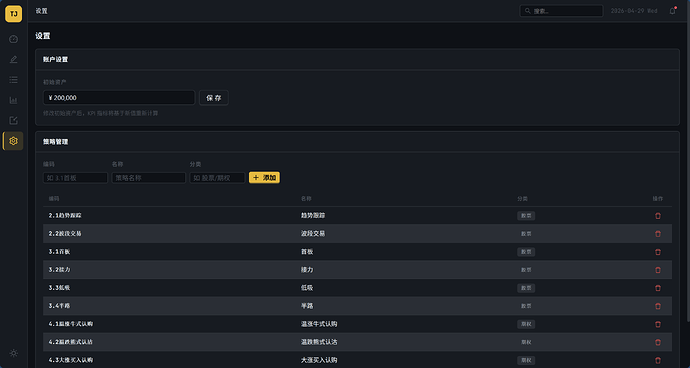Delete the 4.2温跌熊式认沽 strategy row
Image resolution: width=690 pixels, height=368 pixels.
[x=658, y=342]
